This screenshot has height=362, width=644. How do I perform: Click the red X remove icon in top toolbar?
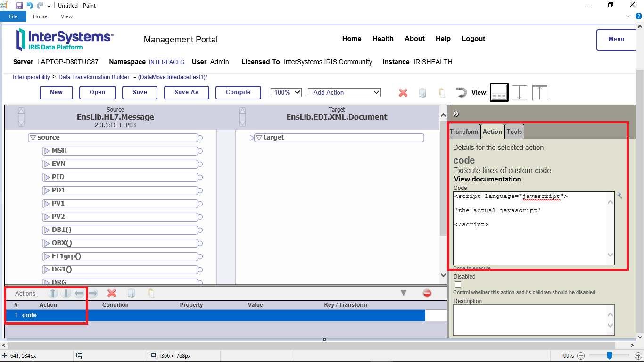click(x=403, y=93)
